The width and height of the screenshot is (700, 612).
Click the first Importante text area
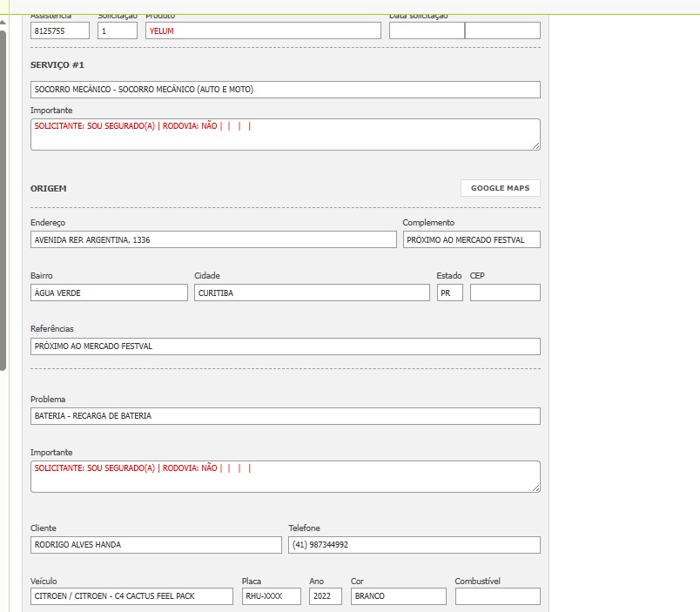(285, 135)
